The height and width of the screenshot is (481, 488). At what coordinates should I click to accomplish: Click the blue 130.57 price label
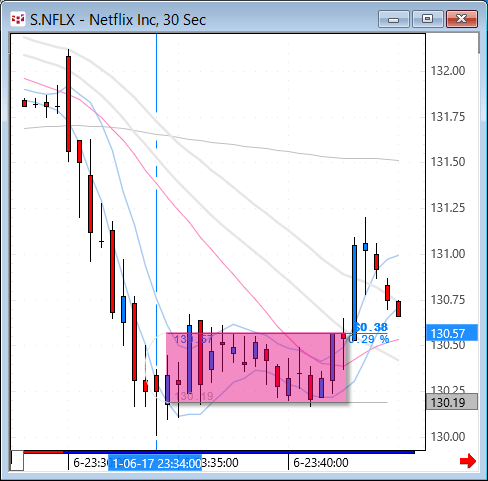452,333
